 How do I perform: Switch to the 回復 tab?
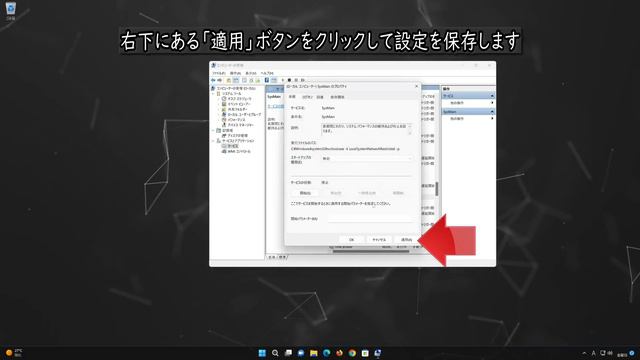pyautogui.click(x=320, y=97)
